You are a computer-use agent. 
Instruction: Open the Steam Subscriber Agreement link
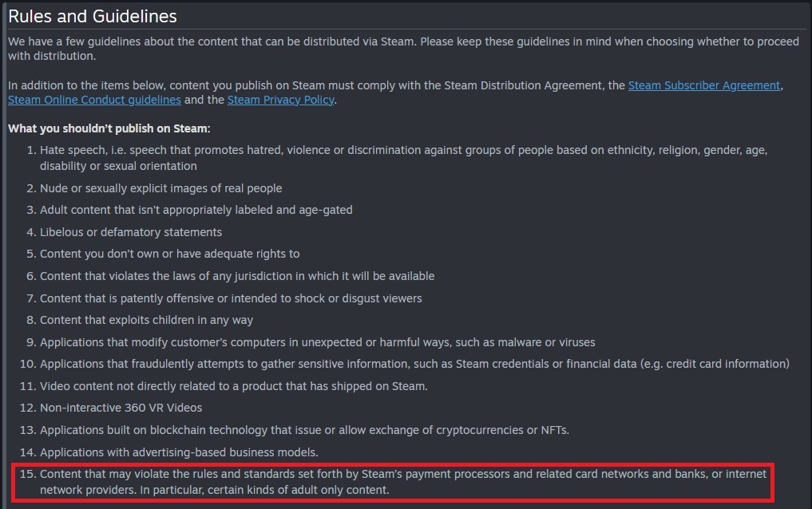(703, 85)
